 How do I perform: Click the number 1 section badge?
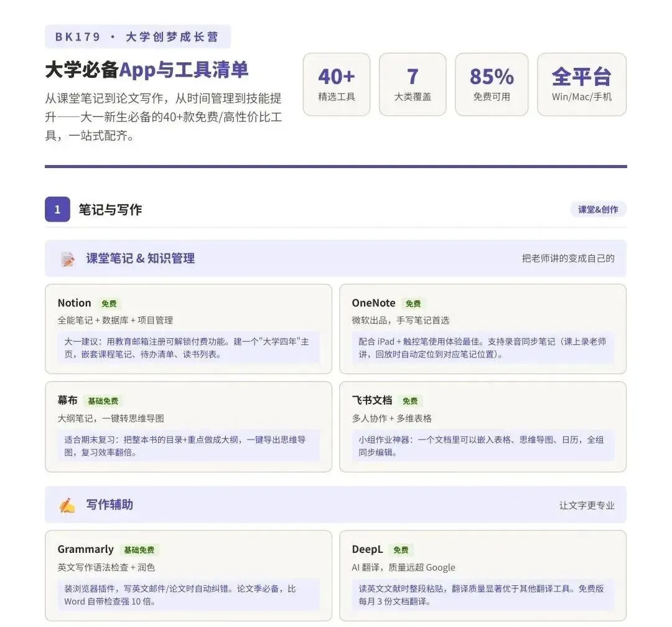point(57,209)
